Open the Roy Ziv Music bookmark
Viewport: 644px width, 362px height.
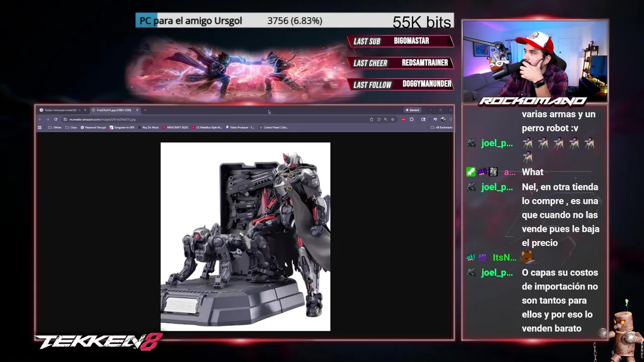coord(148,127)
